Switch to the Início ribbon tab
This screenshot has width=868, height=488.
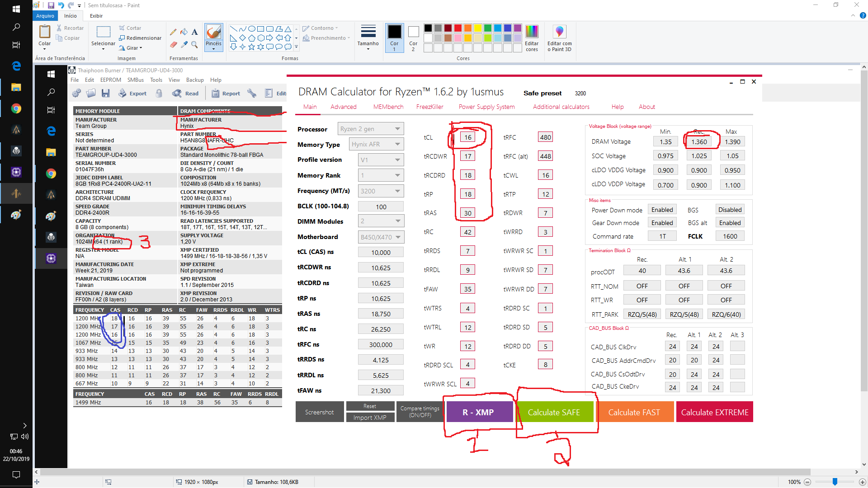pos(70,16)
